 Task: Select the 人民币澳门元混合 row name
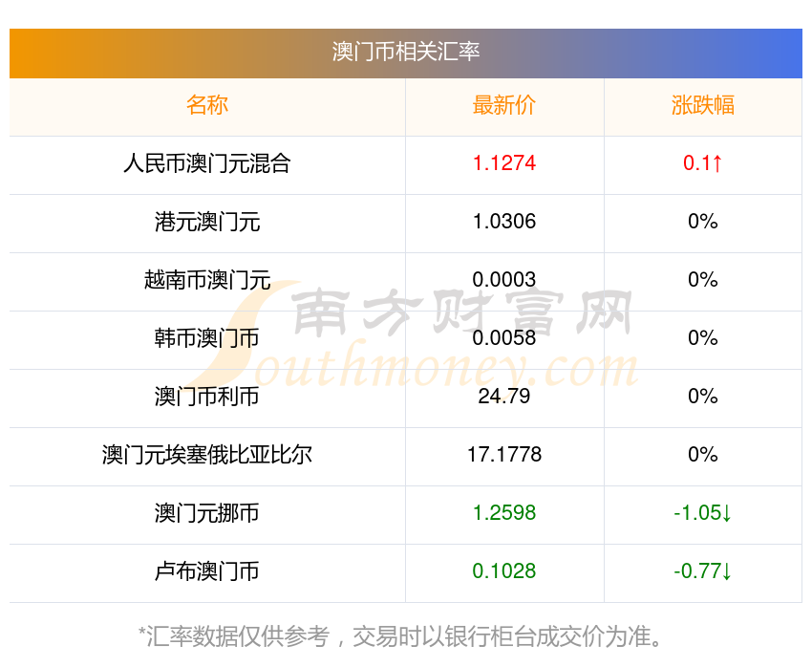tap(207, 163)
